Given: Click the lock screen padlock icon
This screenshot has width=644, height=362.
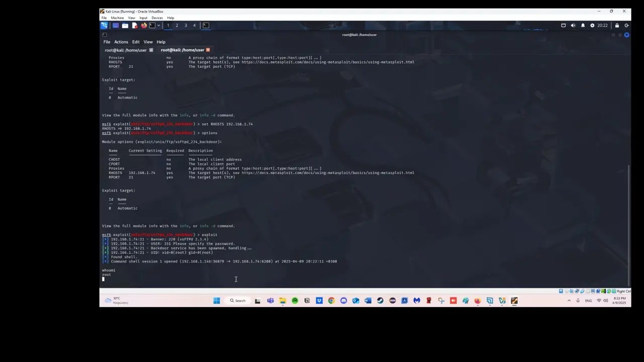Looking at the screenshot, I should pyautogui.click(x=617, y=25).
